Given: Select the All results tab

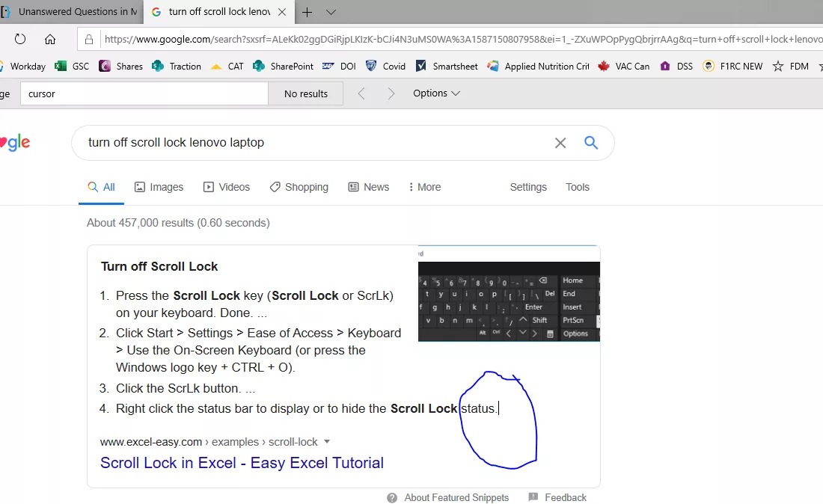Looking at the screenshot, I should (x=101, y=187).
